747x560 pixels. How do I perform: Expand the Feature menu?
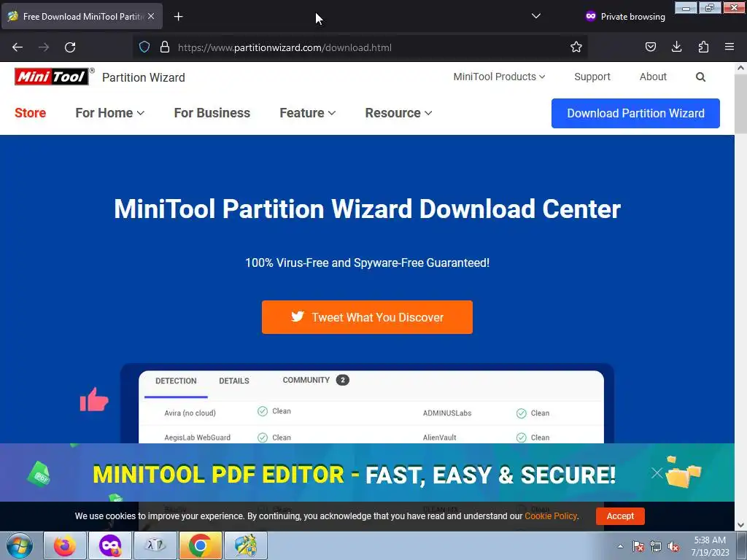tap(307, 113)
